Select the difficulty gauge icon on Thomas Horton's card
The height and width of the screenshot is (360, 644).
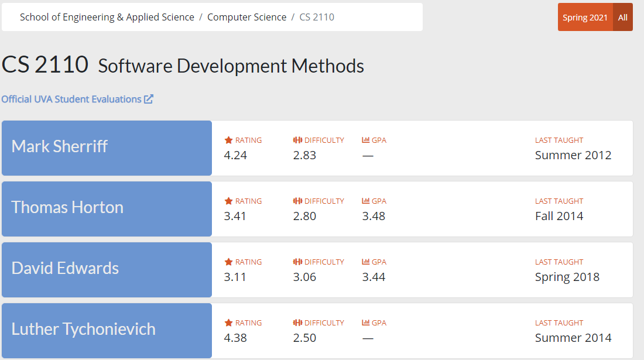tap(296, 201)
